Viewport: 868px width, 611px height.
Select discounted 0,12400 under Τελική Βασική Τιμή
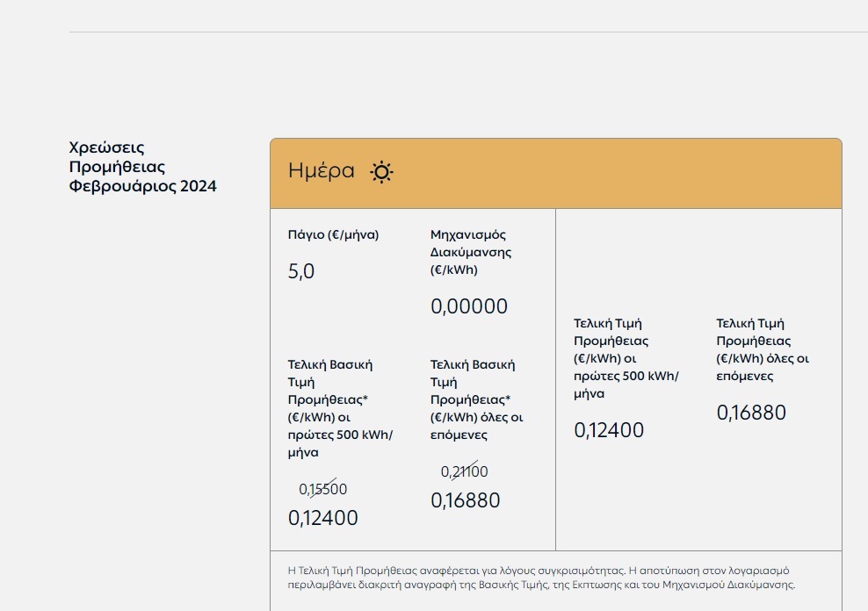point(322,518)
